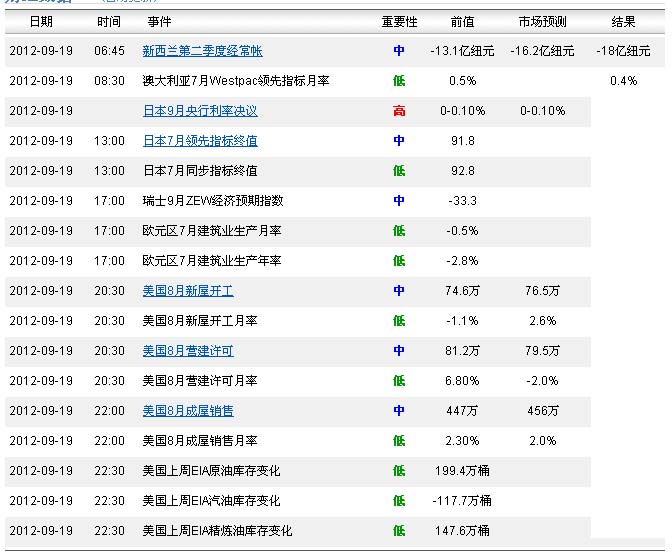Image resolution: width=672 pixels, height=560 pixels.
Task: Click the 时间 column header
Action: pyautogui.click(x=109, y=21)
